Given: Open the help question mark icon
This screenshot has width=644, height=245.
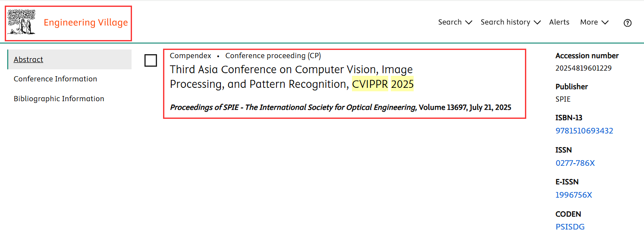Looking at the screenshot, I should (x=628, y=23).
